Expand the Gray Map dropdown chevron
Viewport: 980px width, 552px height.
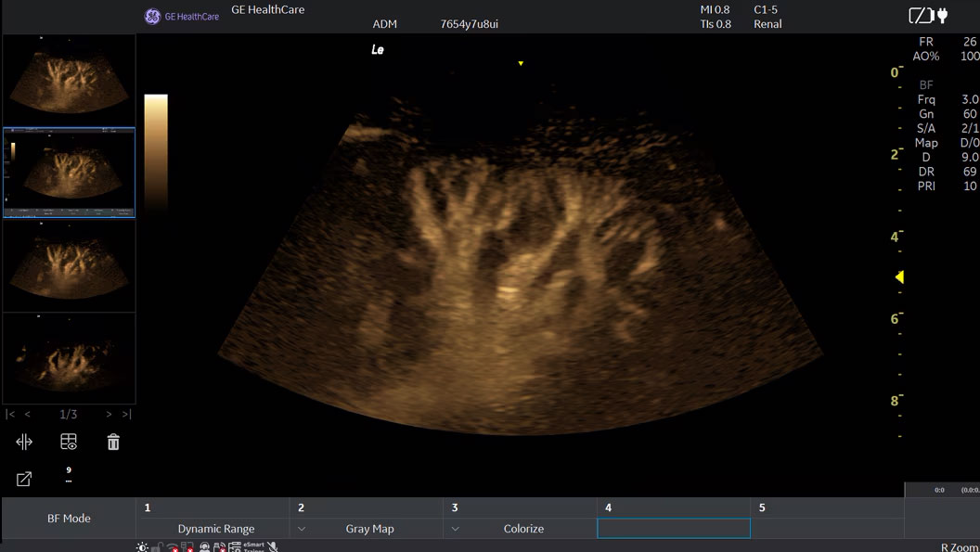302,529
